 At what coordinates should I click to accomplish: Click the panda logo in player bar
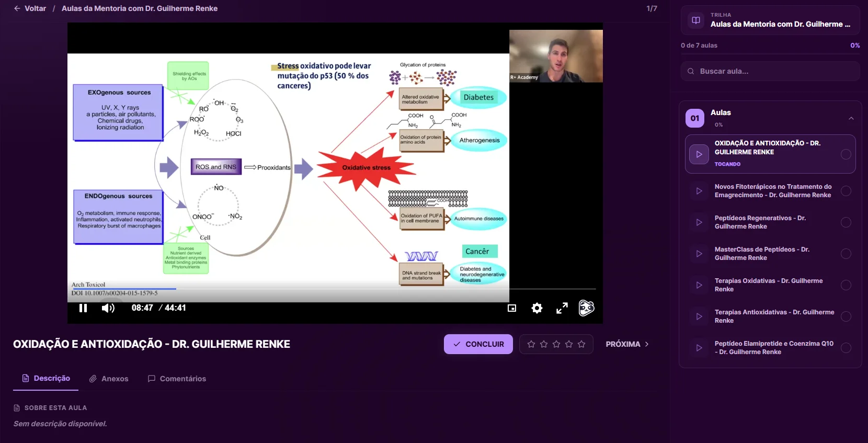coord(587,308)
